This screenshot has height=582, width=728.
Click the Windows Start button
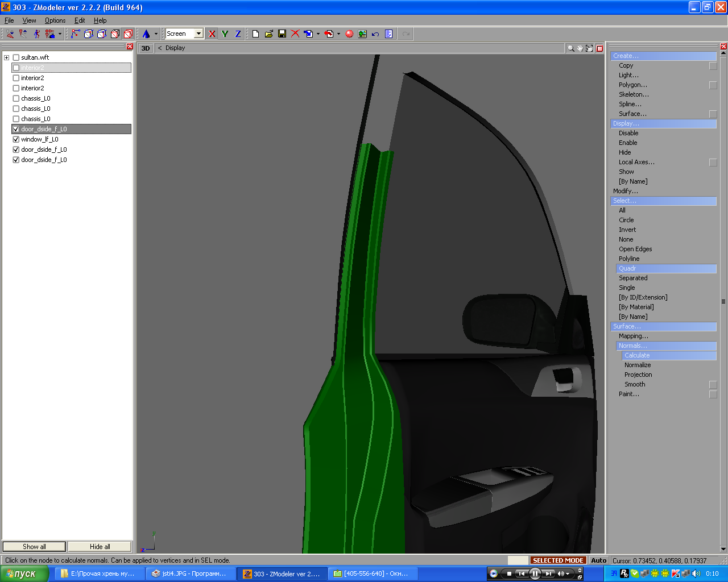[23, 574]
